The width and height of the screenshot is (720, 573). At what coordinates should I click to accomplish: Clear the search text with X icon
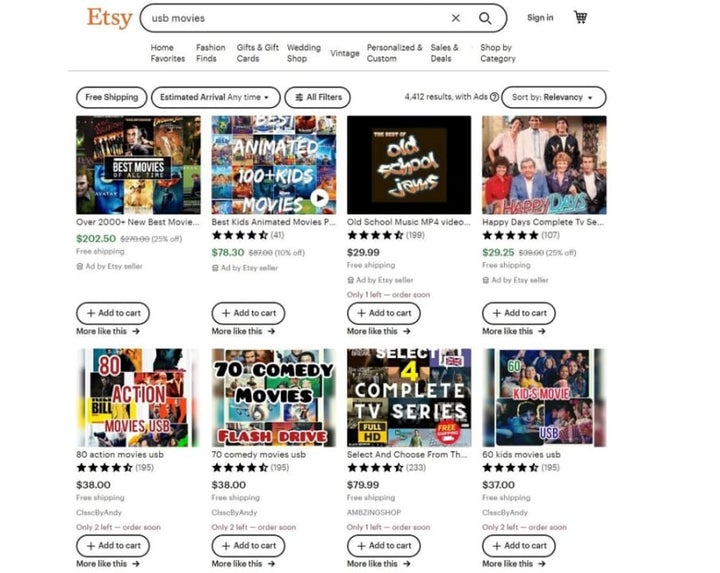tap(456, 18)
